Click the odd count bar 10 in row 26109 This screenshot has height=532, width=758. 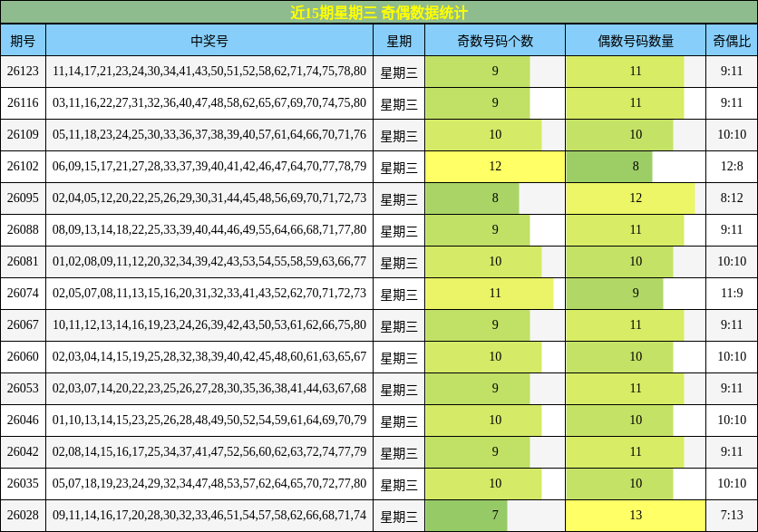[483, 135]
